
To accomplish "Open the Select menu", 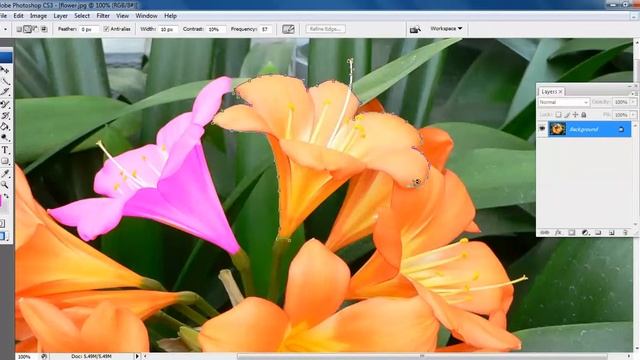I will click(82, 16).
